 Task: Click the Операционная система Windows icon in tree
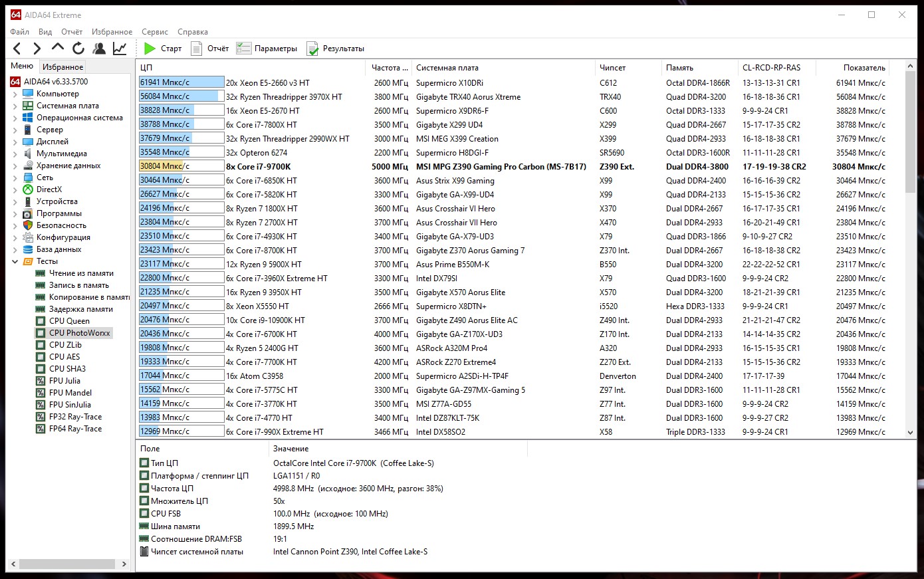click(x=28, y=118)
